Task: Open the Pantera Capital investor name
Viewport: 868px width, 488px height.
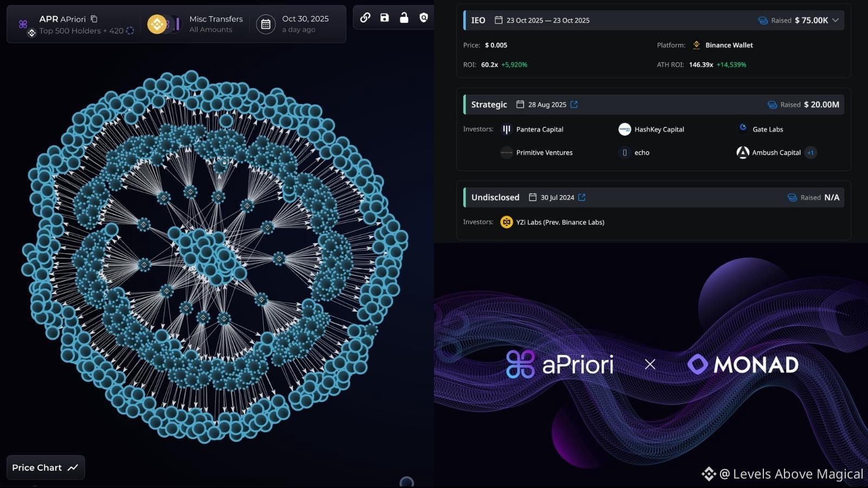Action: (x=540, y=129)
